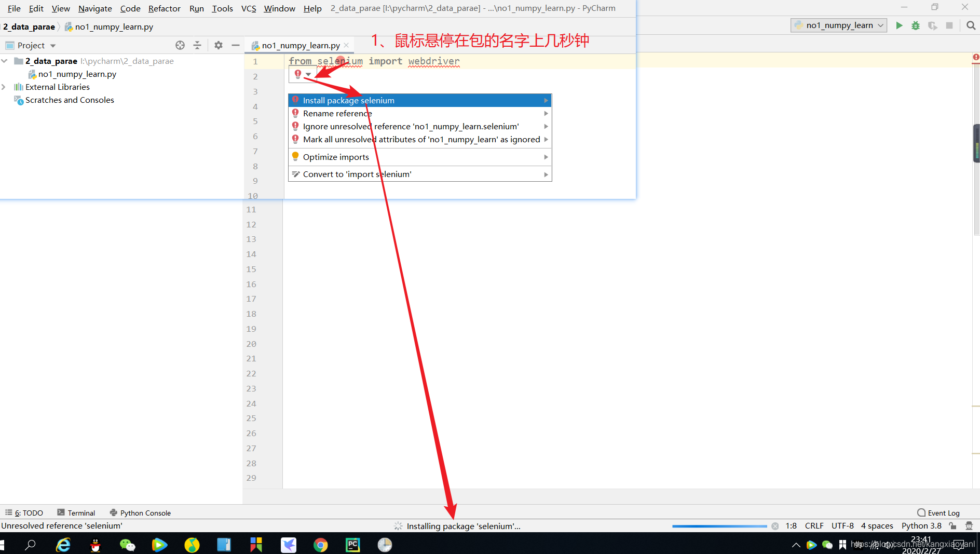The image size is (980, 554).
Task: Change CRLF line separator setting
Action: pos(814,526)
